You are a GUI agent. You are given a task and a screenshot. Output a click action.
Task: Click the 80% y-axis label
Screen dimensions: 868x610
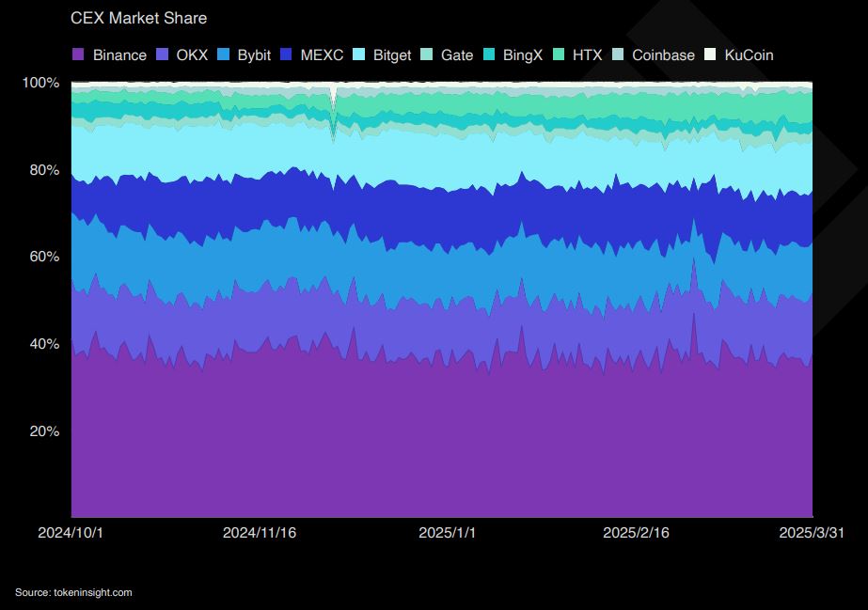[44, 170]
